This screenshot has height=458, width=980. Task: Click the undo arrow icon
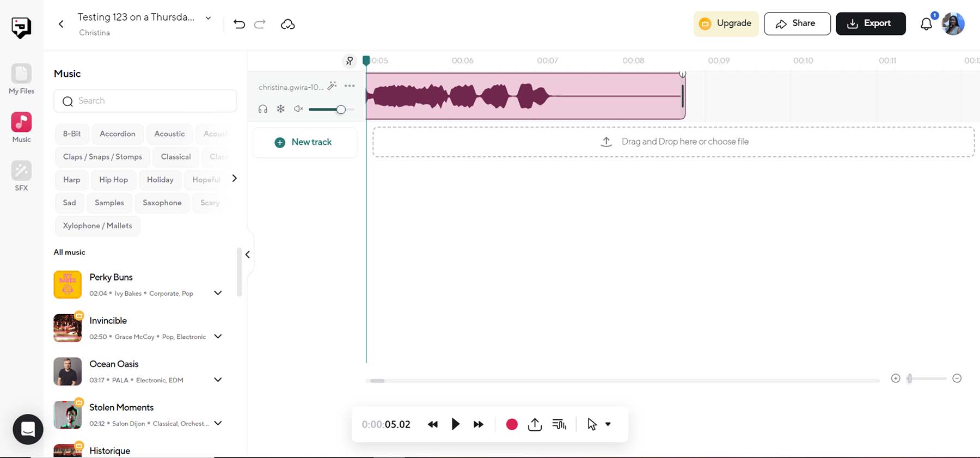[x=239, y=24]
